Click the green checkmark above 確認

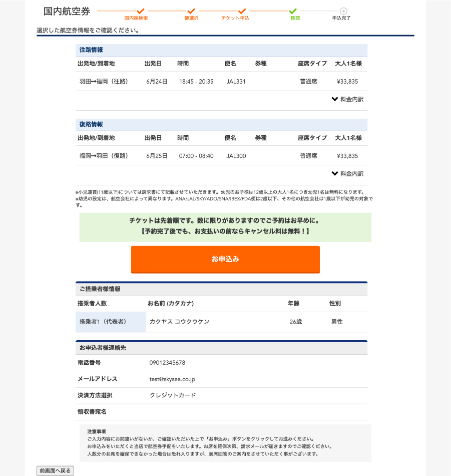pos(293,11)
